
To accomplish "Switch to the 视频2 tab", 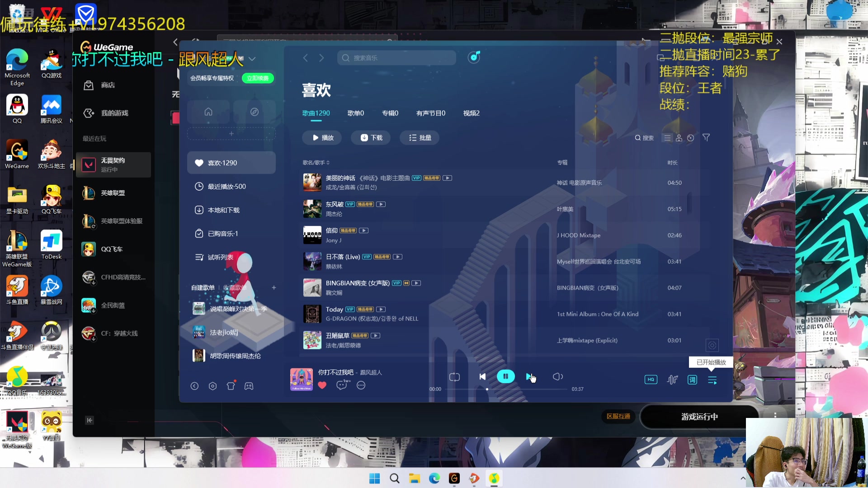I will click(472, 113).
